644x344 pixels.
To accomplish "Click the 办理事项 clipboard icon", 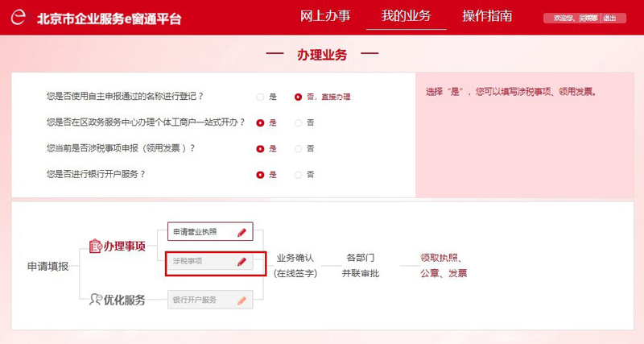I will (x=95, y=246).
